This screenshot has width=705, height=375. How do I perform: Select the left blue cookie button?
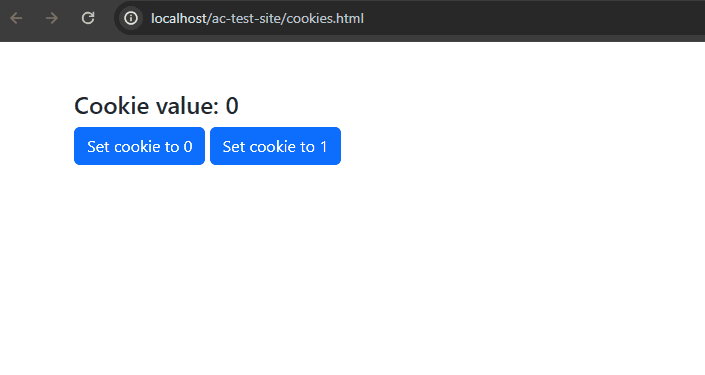pyautogui.click(x=139, y=146)
